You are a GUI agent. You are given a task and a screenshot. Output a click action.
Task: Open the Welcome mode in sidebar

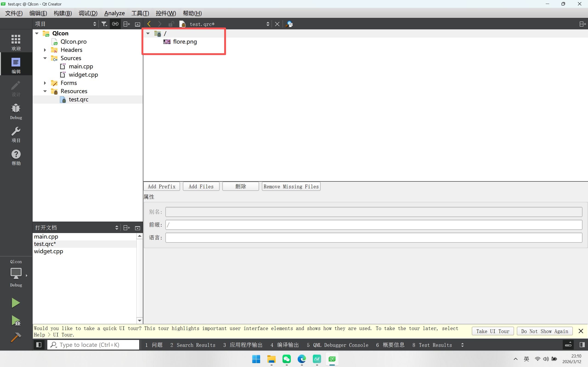[16, 42]
